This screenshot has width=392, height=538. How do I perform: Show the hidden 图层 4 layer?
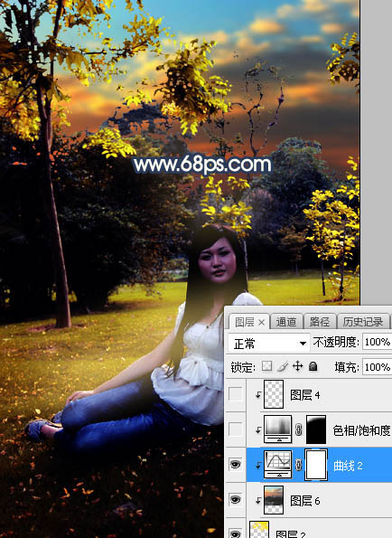pyautogui.click(x=236, y=394)
